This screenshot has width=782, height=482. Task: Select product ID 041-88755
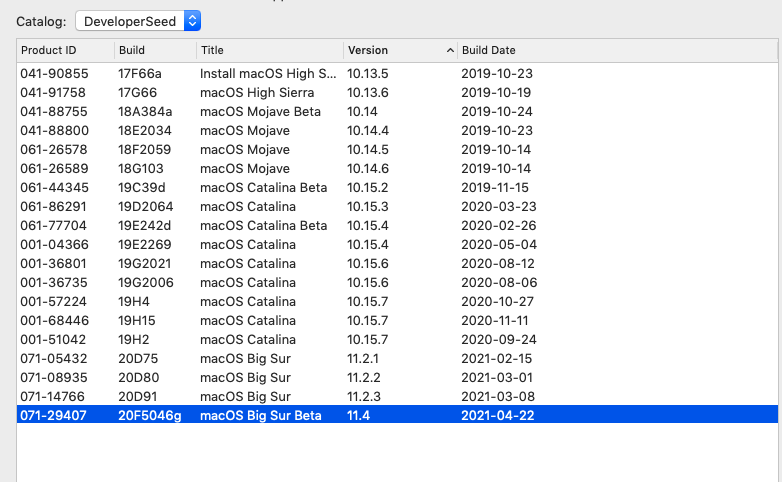54,112
